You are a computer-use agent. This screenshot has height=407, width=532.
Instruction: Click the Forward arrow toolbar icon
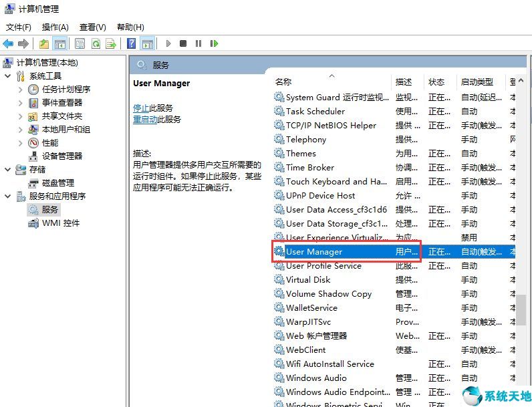pos(23,43)
